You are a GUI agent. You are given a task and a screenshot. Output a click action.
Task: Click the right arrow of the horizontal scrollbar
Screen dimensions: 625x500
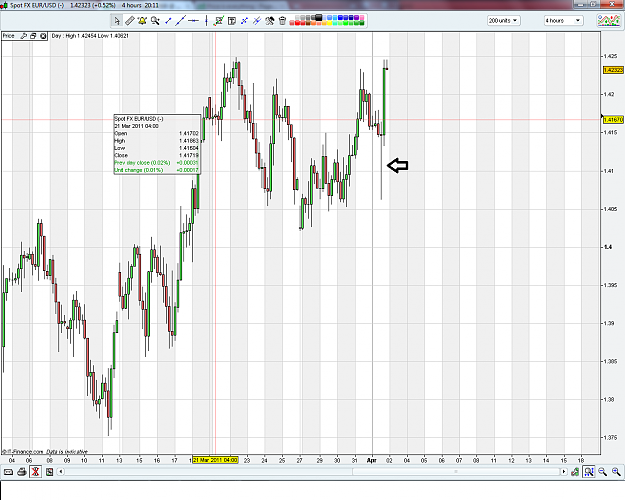(x=564, y=472)
